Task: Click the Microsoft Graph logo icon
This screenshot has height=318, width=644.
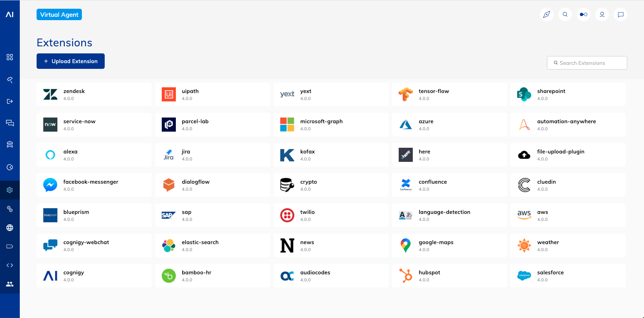Action: coord(287,125)
